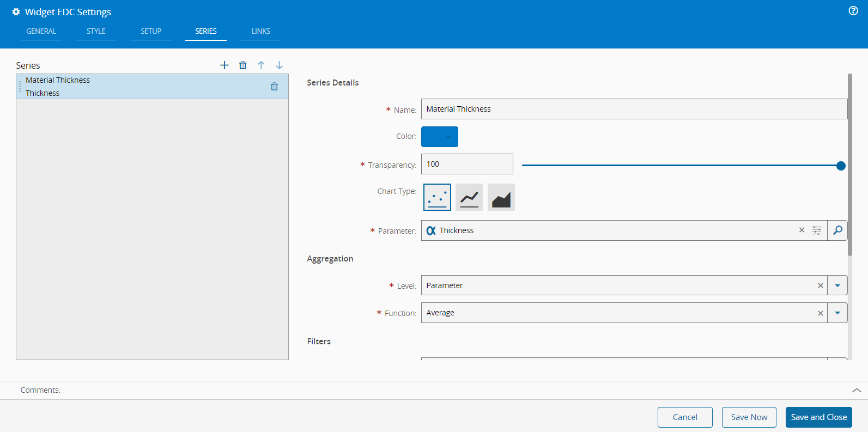Open parameter options list icon
Viewport: 868px width, 432px height.
click(817, 230)
